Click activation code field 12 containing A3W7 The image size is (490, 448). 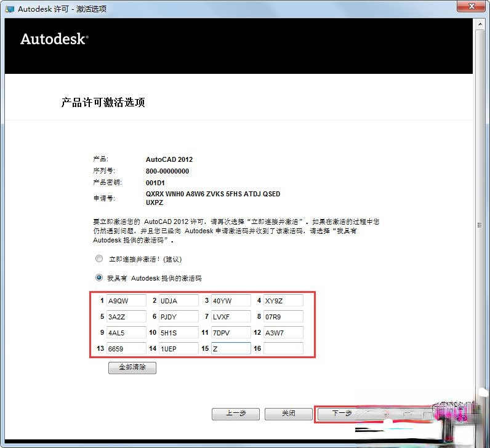[283, 332]
